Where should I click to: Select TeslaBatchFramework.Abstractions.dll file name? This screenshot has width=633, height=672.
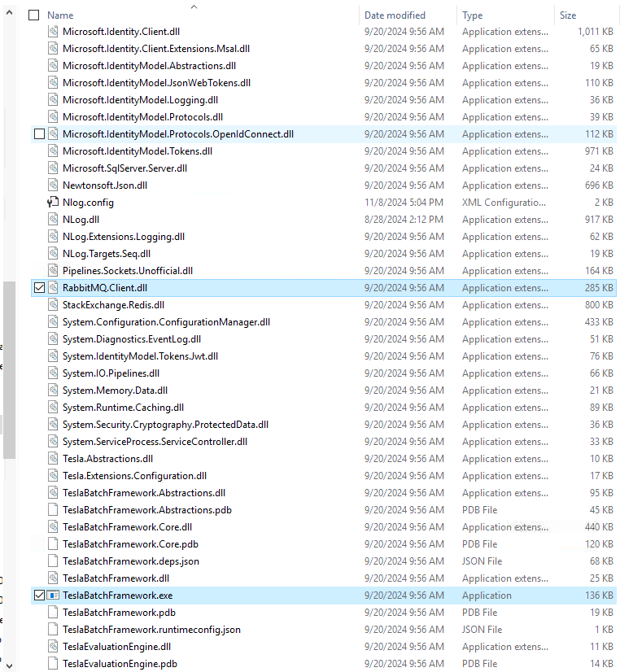[x=144, y=493]
